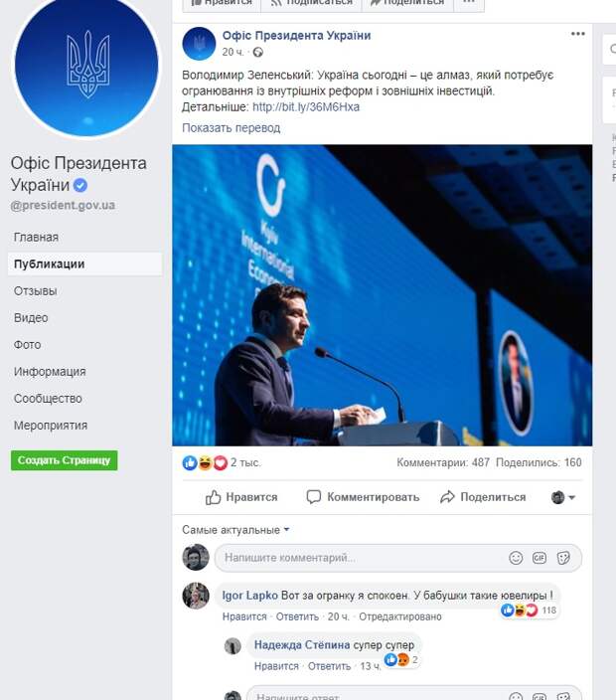
Task: Click the globe privacy icon beside 20 ч.
Action: [x=257, y=53]
